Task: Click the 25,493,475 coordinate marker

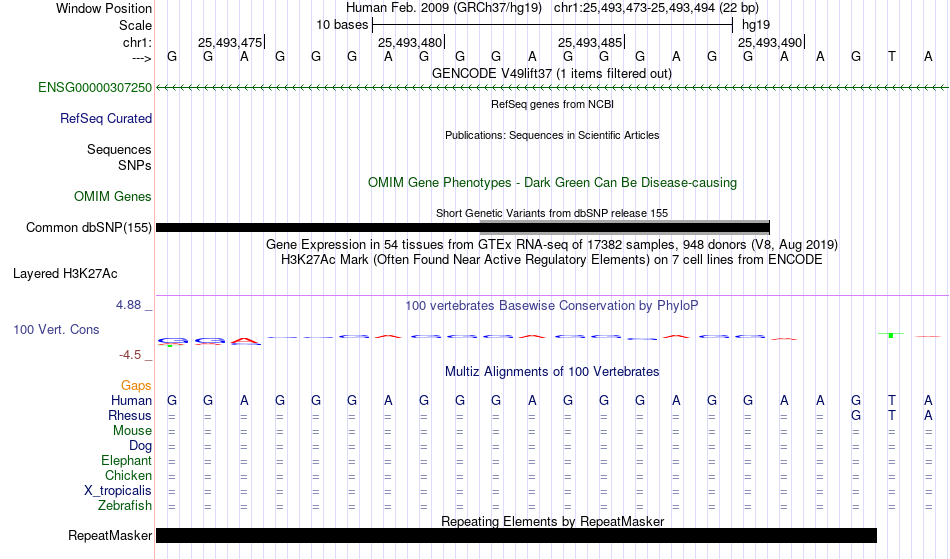Action: click(x=230, y=42)
